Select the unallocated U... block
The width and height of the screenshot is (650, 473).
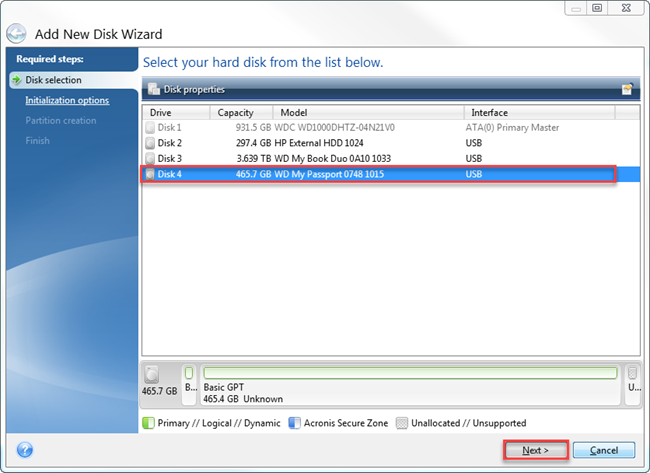(633, 384)
